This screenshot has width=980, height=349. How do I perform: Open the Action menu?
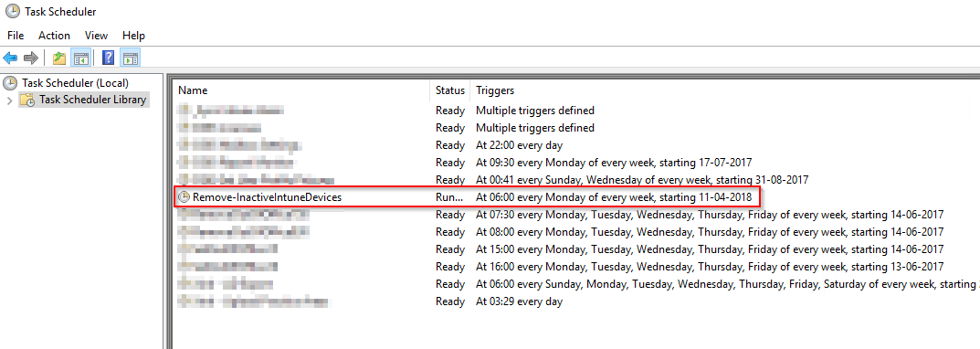click(55, 36)
